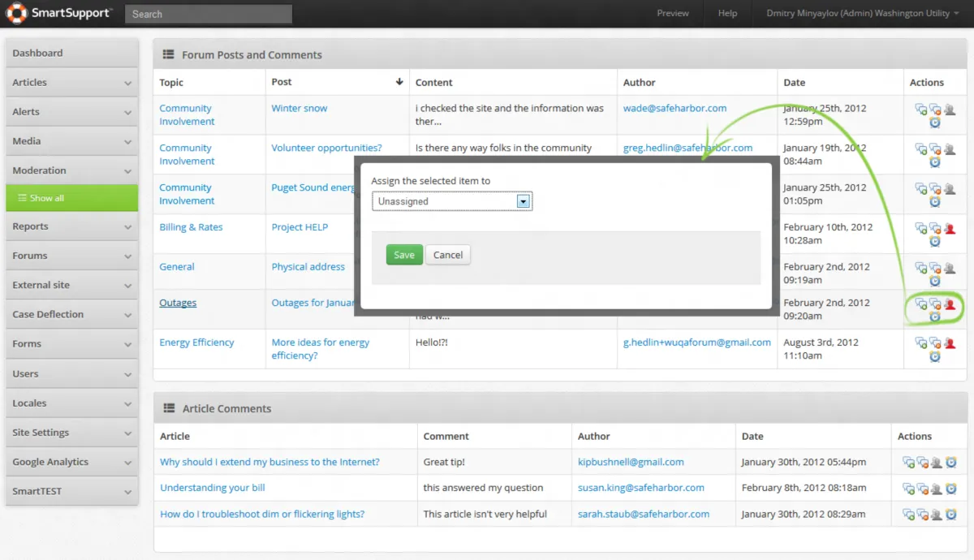Open the Dashboard sidebar item

(x=71, y=53)
